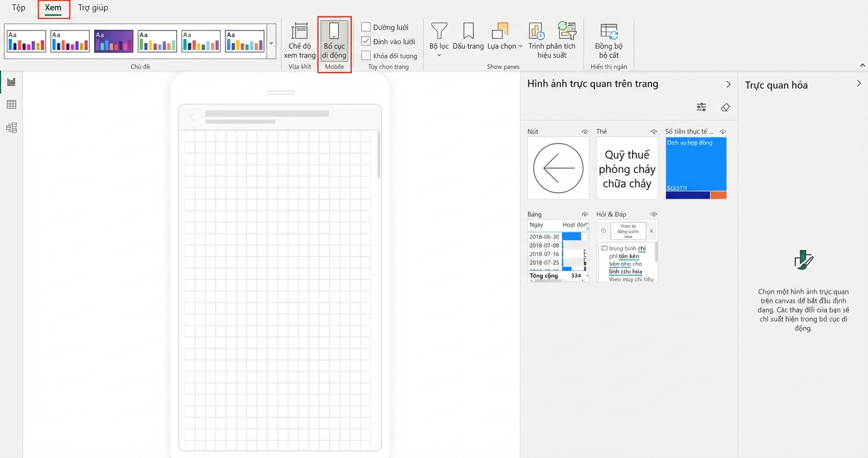Collapse the Hình ảnh trực quan trên trang pane
Image resolution: width=868 pixels, height=458 pixels.
[728, 84]
